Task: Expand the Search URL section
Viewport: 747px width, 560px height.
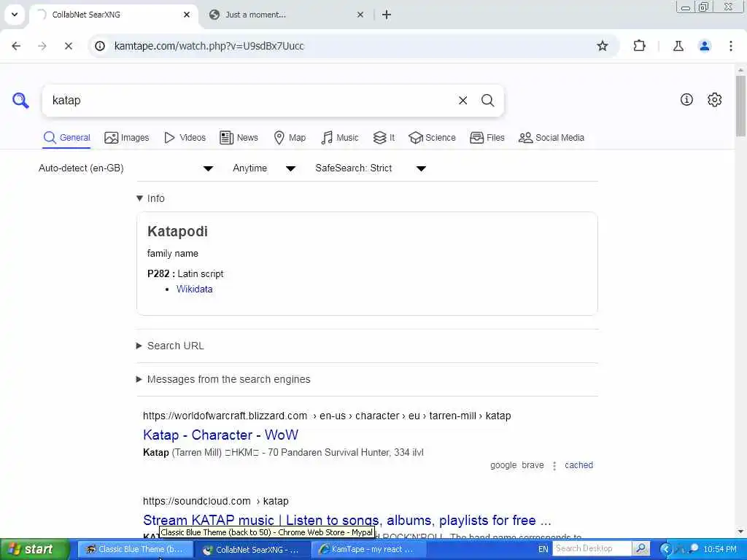Action: [x=170, y=346]
